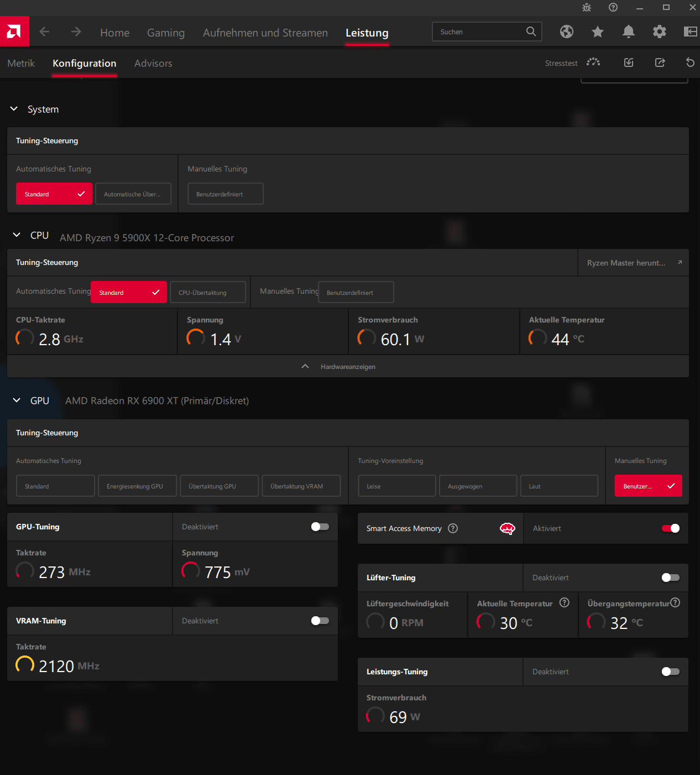700x775 pixels.
Task: Click Ryzen Master herunt... link
Action: pos(626,263)
